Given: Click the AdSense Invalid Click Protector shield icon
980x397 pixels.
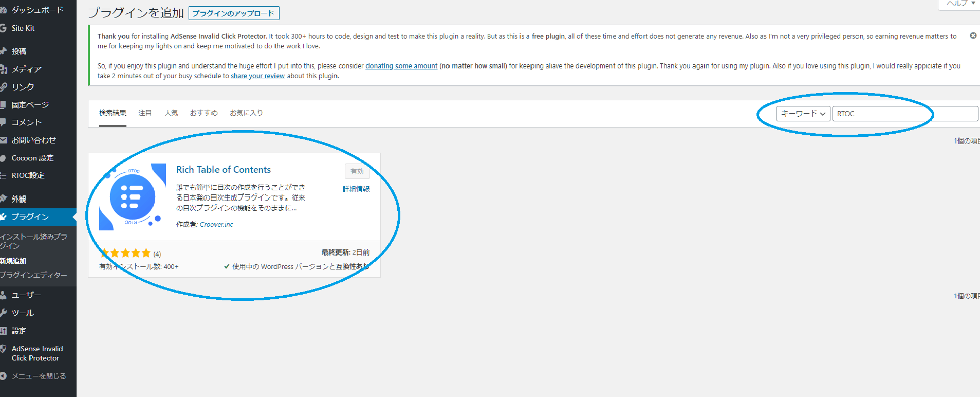Looking at the screenshot, I should pos(3,349).
